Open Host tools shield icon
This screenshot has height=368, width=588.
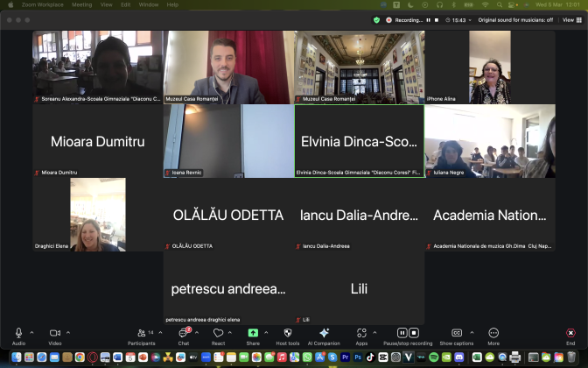point(287,334)
